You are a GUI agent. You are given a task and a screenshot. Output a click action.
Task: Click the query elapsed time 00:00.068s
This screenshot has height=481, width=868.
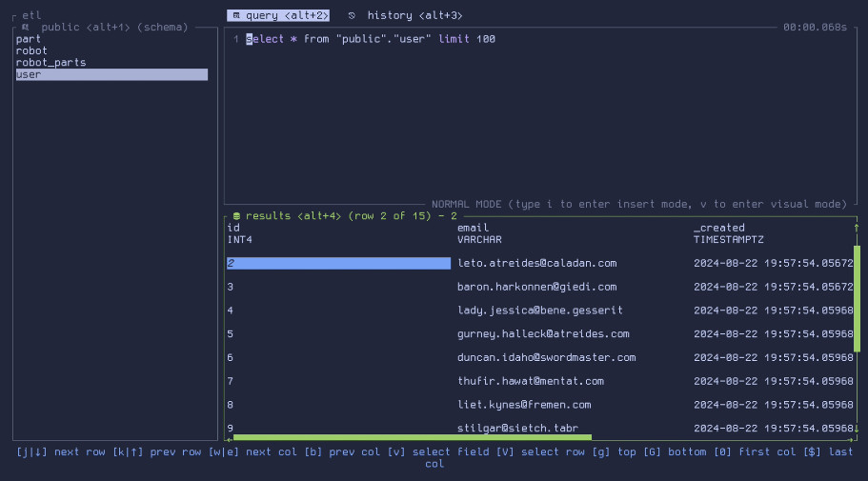(x=815, y=27)
